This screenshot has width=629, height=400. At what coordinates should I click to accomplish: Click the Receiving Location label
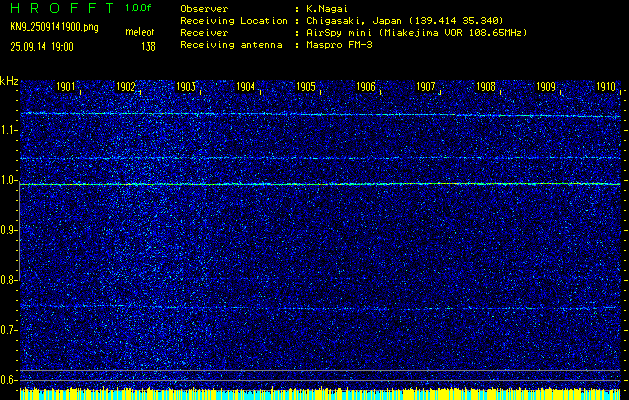pos(234,21)
